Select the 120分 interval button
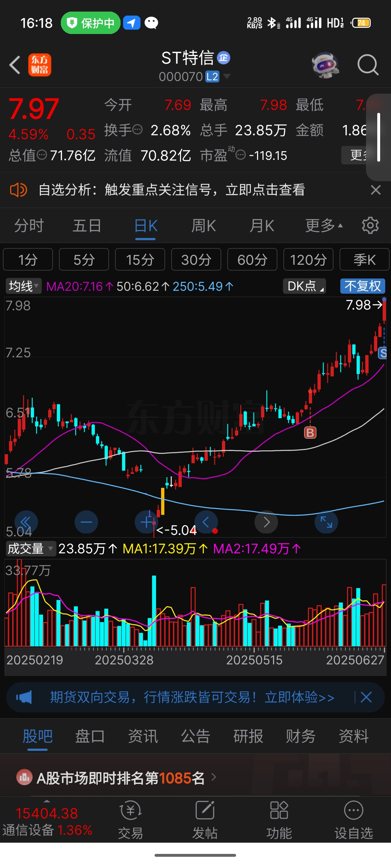 [308, 259]
